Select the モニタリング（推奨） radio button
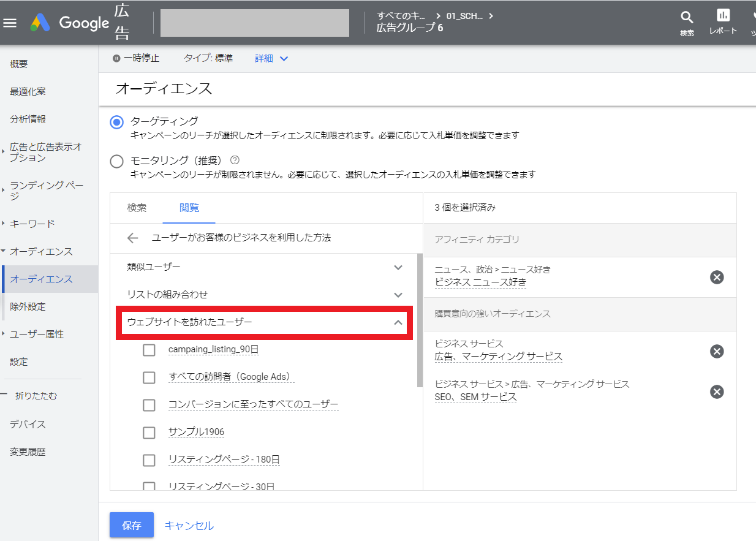 click(x=116, y=162)
